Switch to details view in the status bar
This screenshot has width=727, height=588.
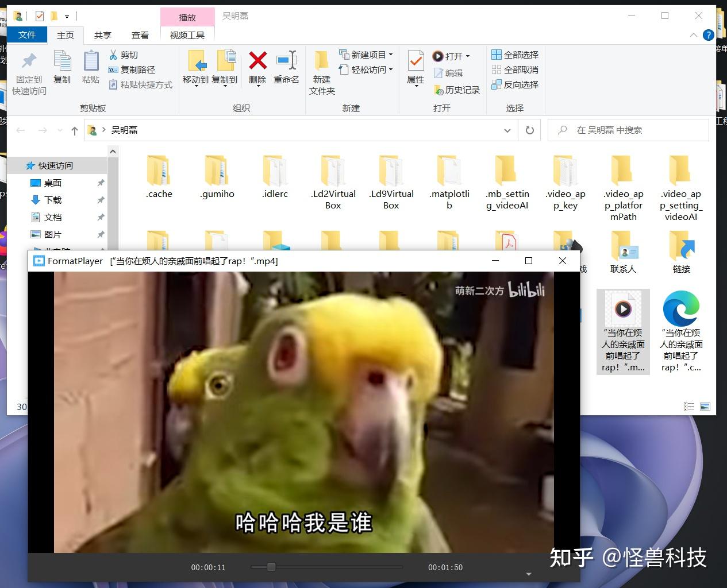pyautogui.click(x=688, y=406)
